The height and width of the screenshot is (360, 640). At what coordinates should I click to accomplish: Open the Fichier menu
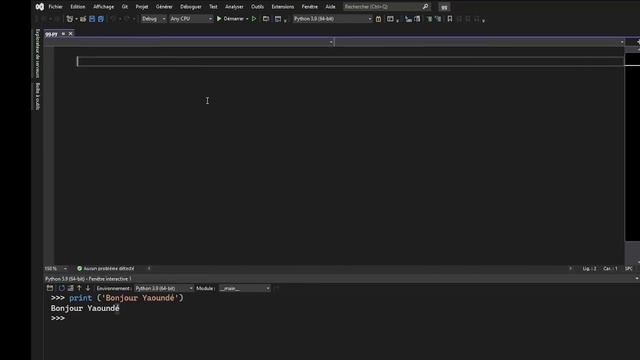tap(55, 7)
